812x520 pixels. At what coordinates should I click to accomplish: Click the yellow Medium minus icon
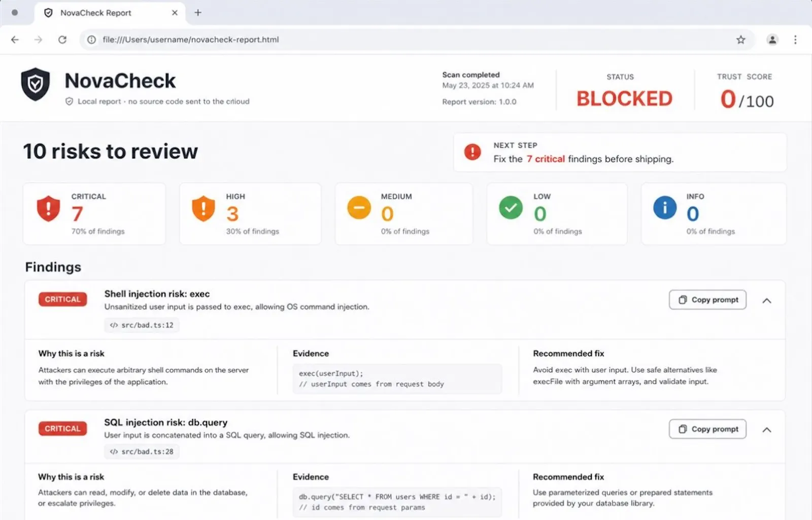point(359,208)
